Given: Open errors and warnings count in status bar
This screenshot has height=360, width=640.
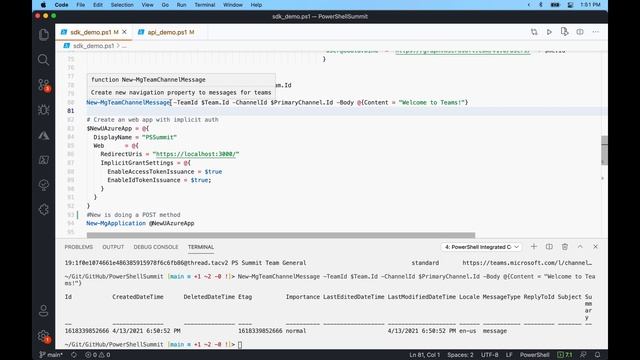Looking at the screenshot, I should pyautogui.click(x=98, y=355).
